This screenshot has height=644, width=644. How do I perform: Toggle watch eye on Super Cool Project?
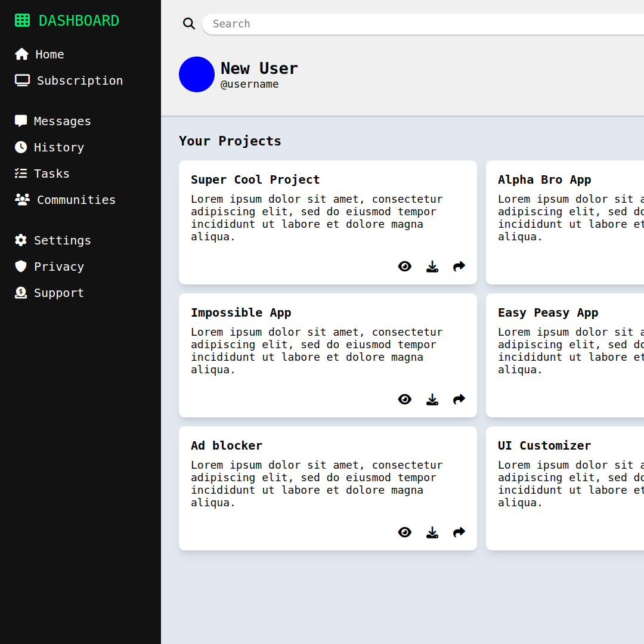coord(404,266)
